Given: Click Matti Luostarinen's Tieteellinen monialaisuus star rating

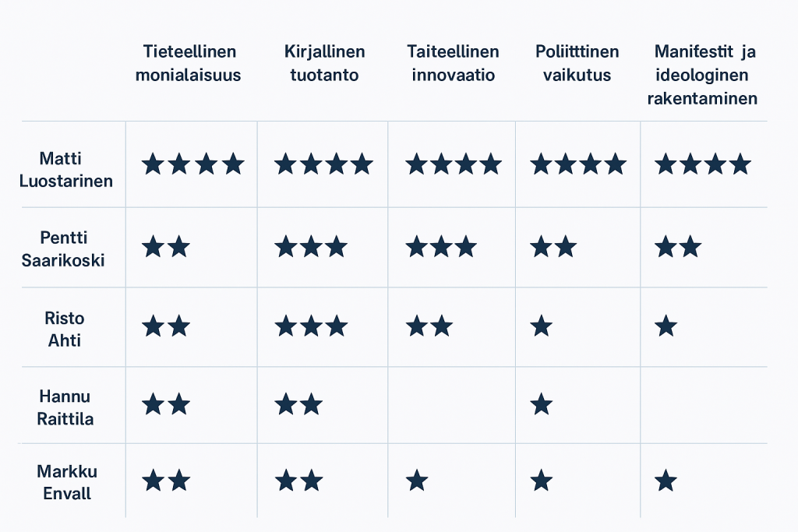Looking at the screenshot, I should pos(193,164).
